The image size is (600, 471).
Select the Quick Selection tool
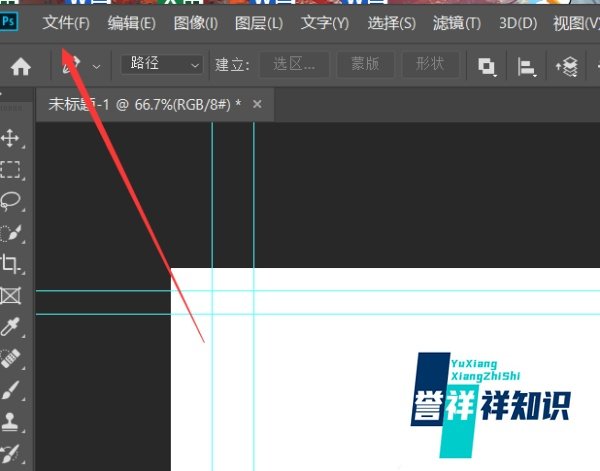(x=11, y=233)
